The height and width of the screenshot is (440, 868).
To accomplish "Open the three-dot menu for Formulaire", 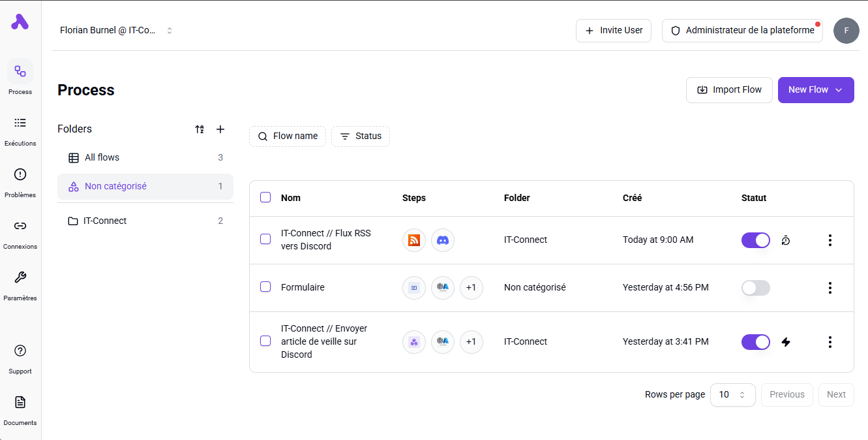I will (x=830, y=287).
